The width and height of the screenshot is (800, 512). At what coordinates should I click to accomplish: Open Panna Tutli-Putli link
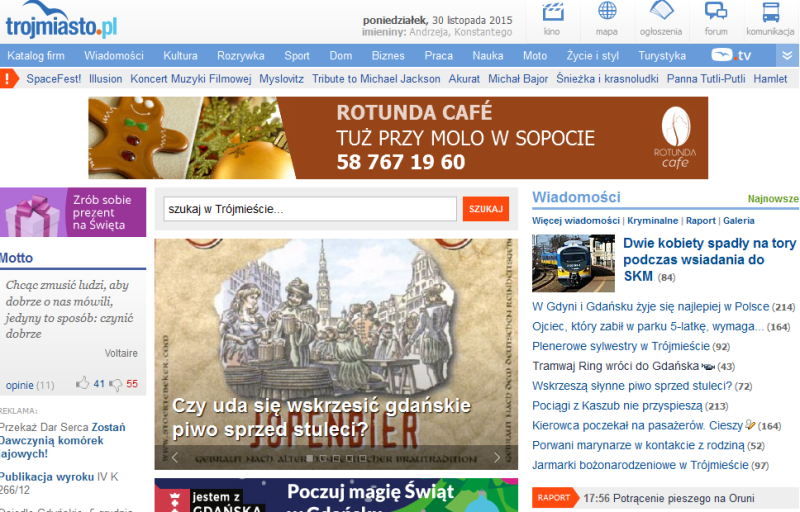click(706, 79)
